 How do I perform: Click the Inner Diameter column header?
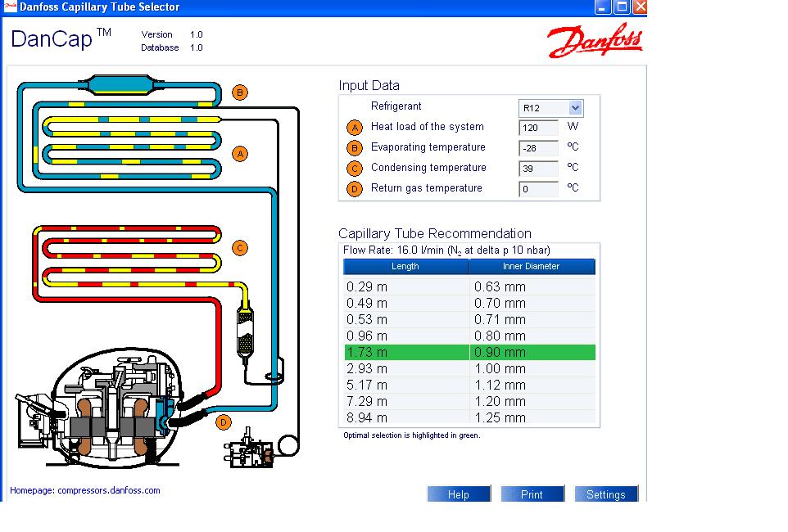(531, 267)
